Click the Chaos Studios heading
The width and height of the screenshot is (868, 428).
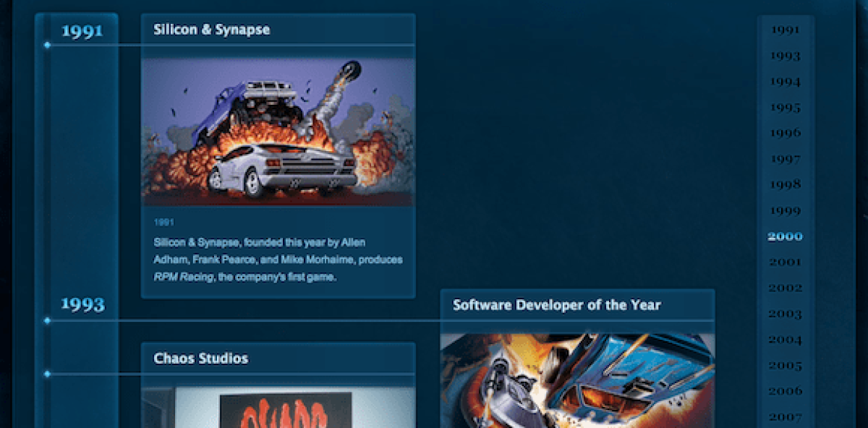click(200, 359)
